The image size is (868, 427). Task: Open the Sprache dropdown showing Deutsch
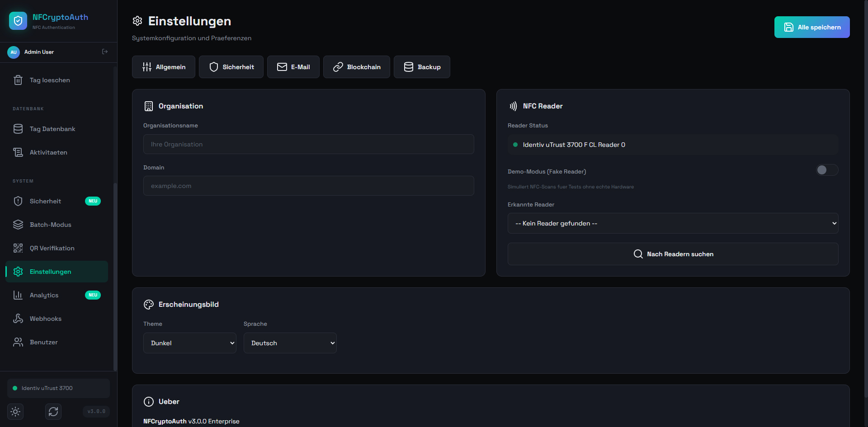pos(290,343)
